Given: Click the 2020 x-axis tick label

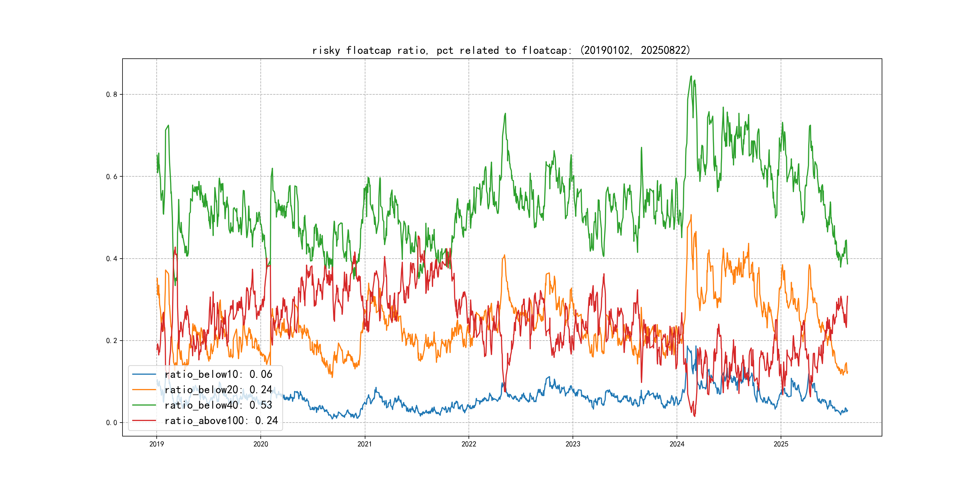Looking at the screenshot, I should tap(261, 444).
